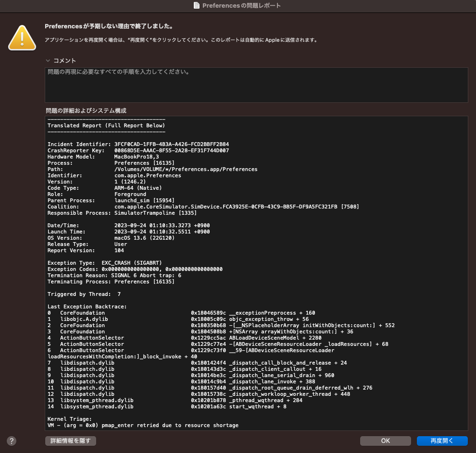Click the Preferencesが予期しない理由で終了しました headline

tap(109, 26)
